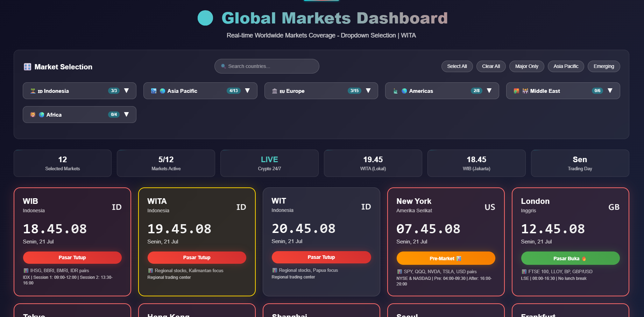Click the Market Selection grid icon

click(27, 67)
